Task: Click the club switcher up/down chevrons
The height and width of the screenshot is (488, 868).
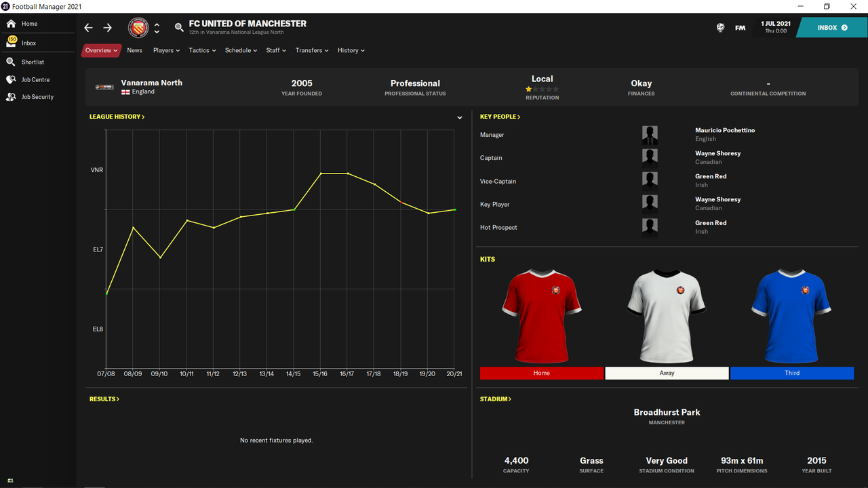Action: coord(157,28)
